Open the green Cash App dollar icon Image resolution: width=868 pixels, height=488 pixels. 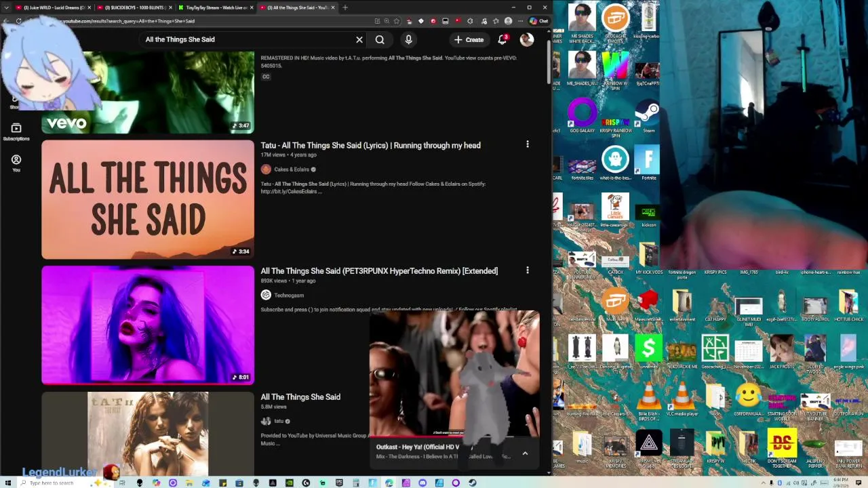pos(649,351)
